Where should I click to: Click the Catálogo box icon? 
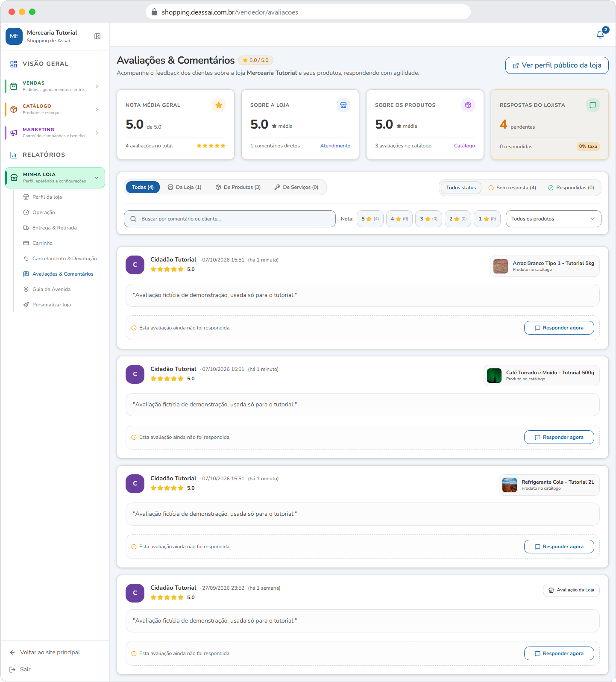14,109
